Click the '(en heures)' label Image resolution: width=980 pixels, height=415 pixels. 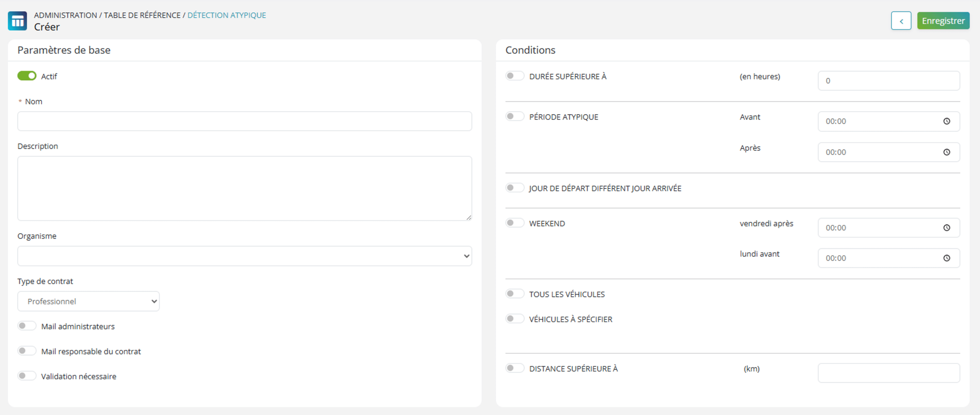pyautogui.click(x=760, y=77)
